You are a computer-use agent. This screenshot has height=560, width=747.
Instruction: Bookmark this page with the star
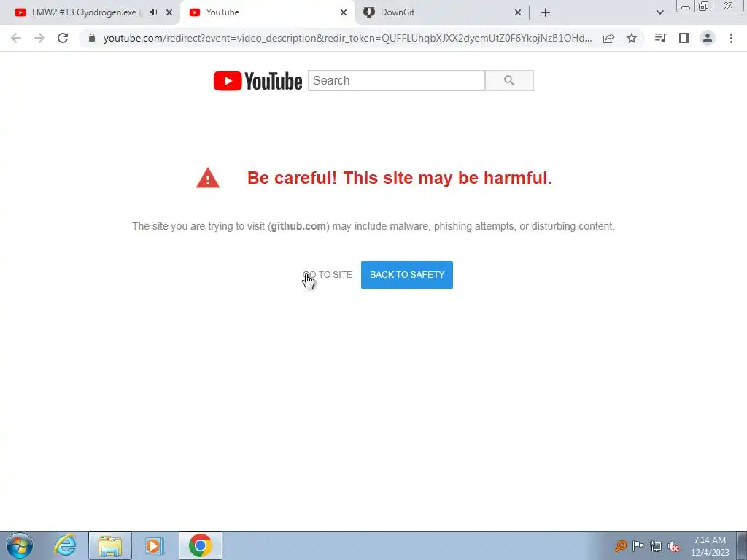point(632,38)
